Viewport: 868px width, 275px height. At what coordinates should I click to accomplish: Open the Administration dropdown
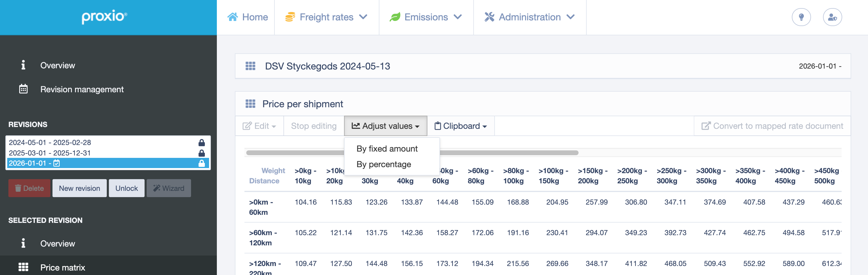(529, 17)
